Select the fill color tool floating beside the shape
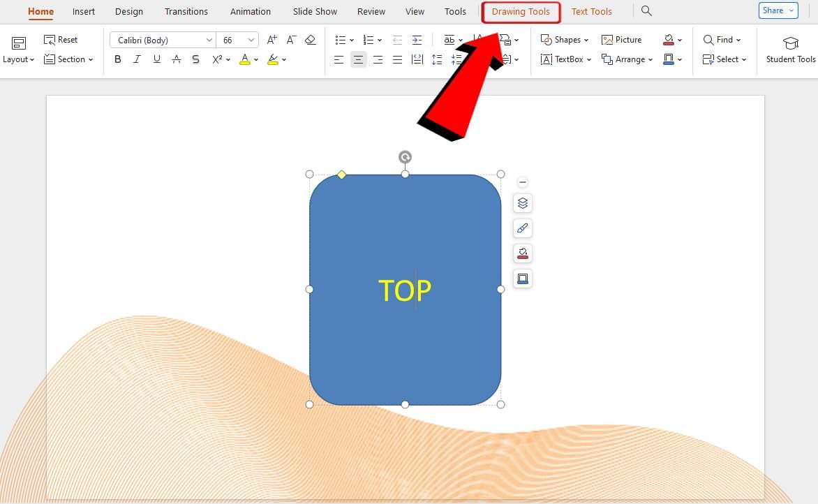818x504 pixels. (522, 253)
